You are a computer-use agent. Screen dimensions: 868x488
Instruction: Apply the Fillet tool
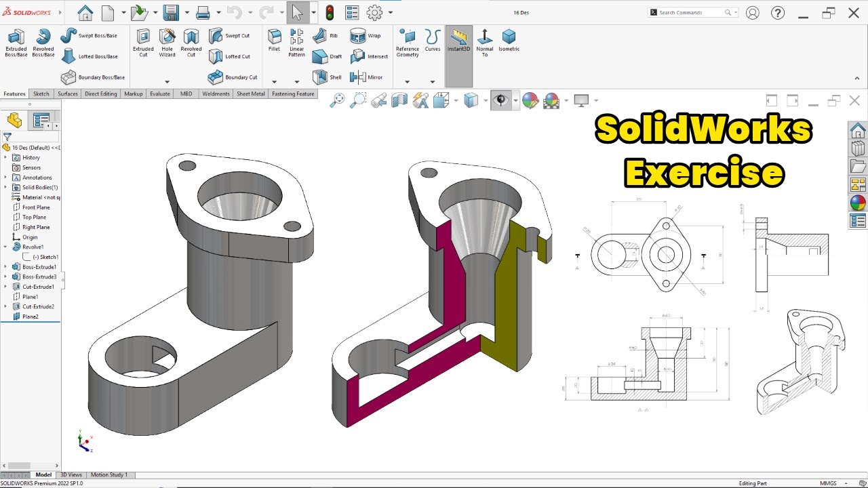(x=274, y=41)
